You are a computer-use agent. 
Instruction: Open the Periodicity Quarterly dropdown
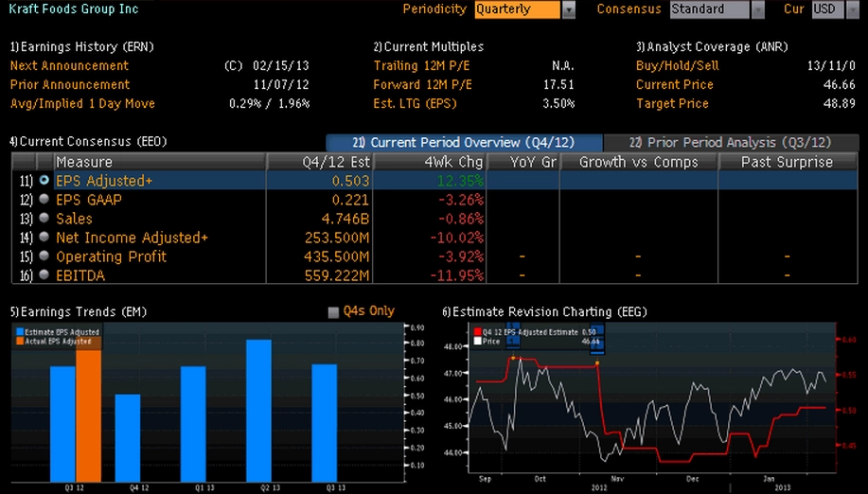(517, 9)
